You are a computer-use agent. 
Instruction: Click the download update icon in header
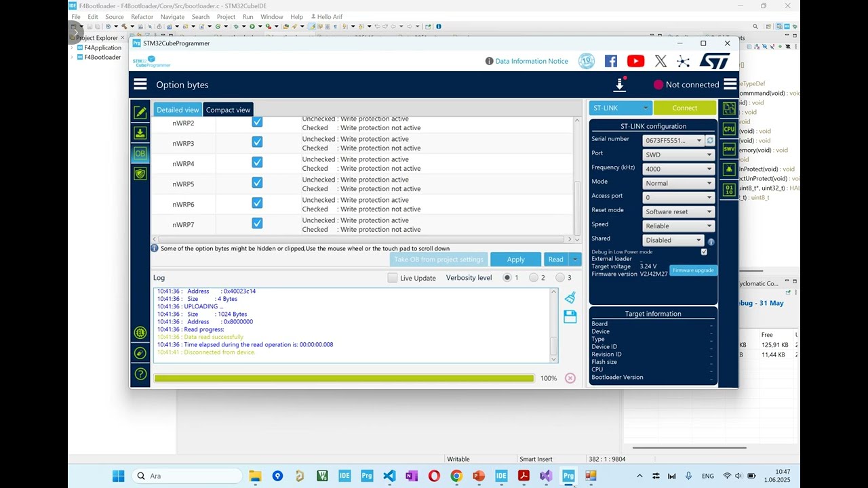[x=619, y=84]
